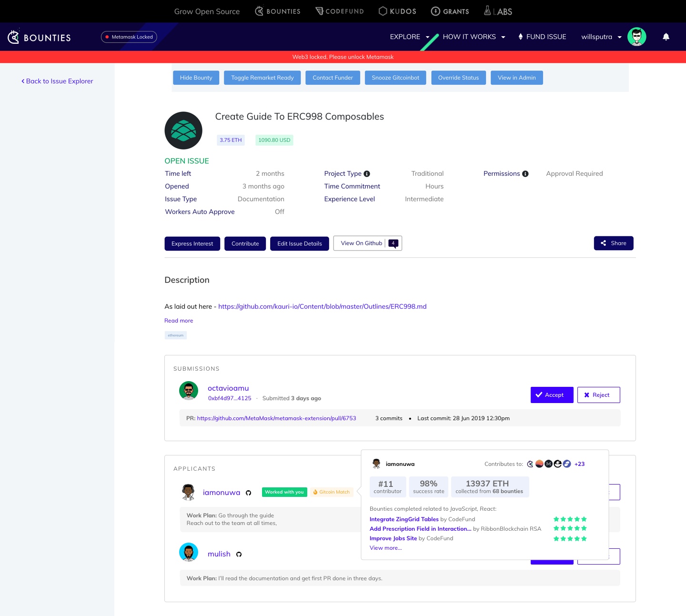The width and height of the screenshot is (686, 616).
Task: Click Permissions info icon
Action: pos(525,174)
